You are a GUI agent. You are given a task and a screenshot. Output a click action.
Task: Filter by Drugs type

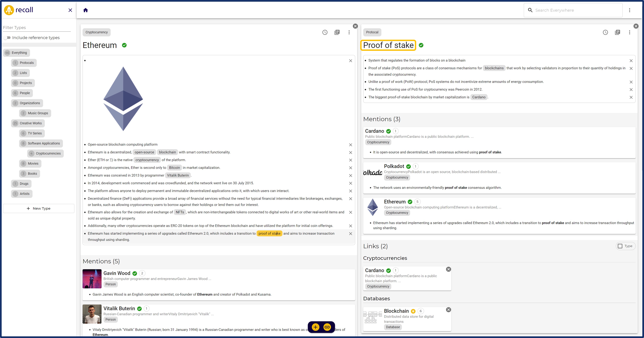coord(21,184)
